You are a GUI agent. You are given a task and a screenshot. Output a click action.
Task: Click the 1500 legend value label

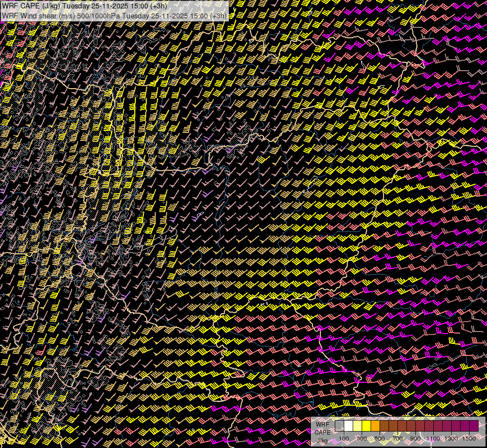click(x=469, y=439)
